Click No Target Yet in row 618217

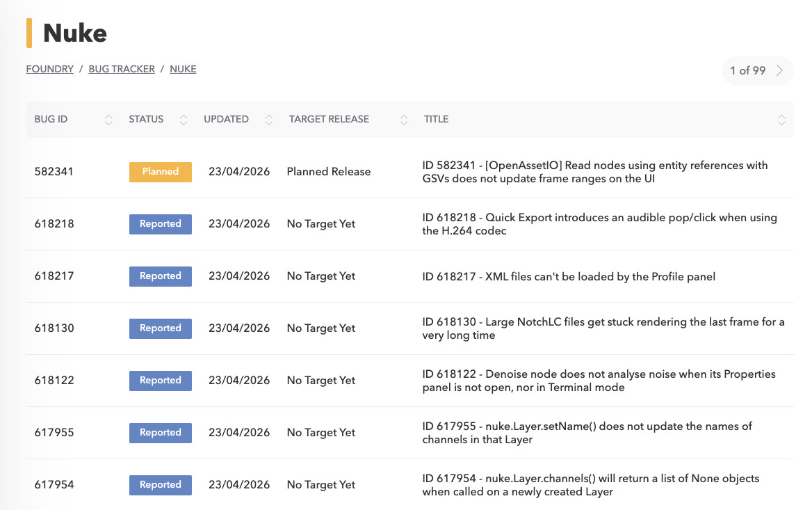[321, 276]
